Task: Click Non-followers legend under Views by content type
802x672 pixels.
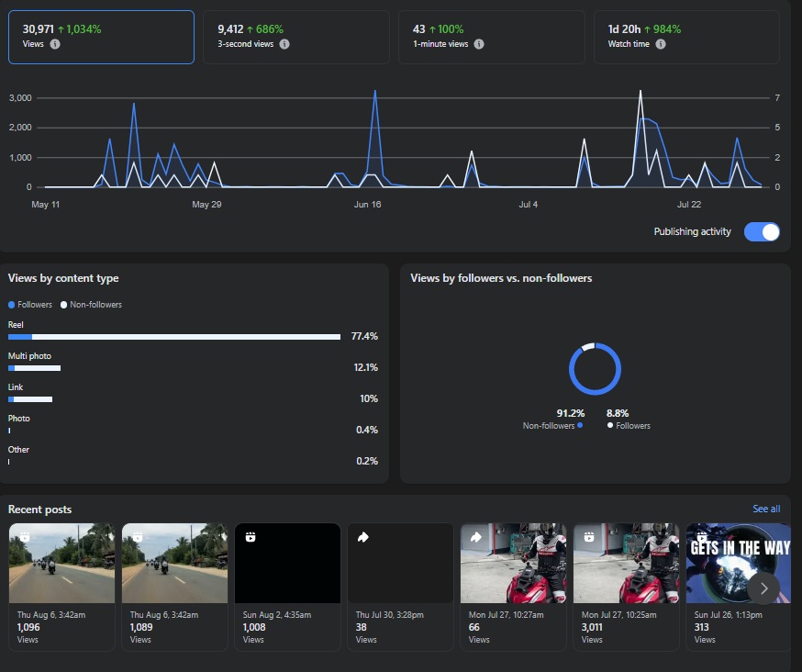Action: (x=91, y=305)
